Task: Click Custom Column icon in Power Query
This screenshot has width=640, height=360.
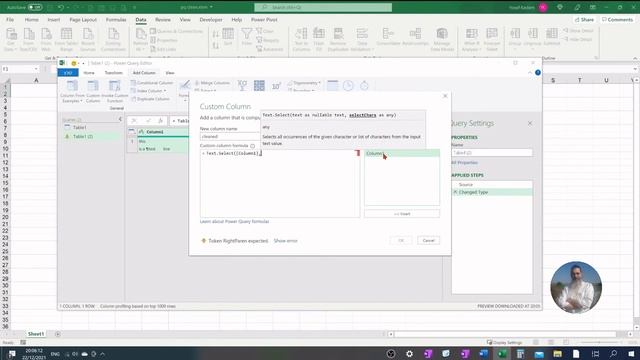Action: click(x=93, y=91)
